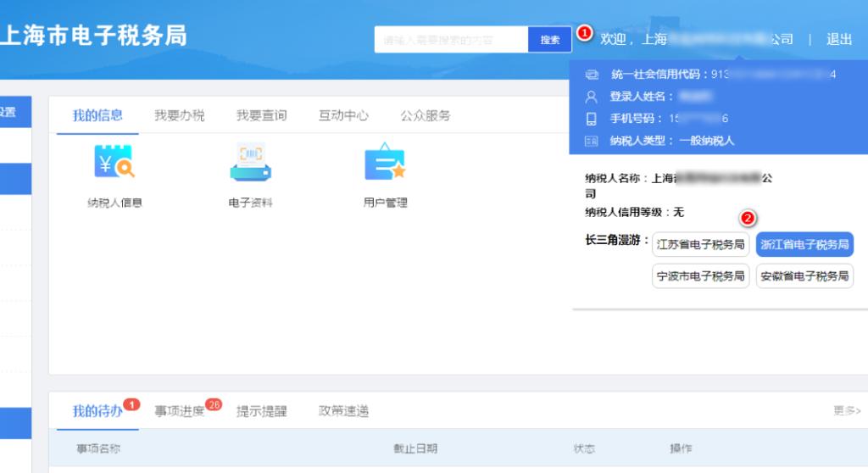
Task: Click the mobile phone number icon
Action: (592, 119)
